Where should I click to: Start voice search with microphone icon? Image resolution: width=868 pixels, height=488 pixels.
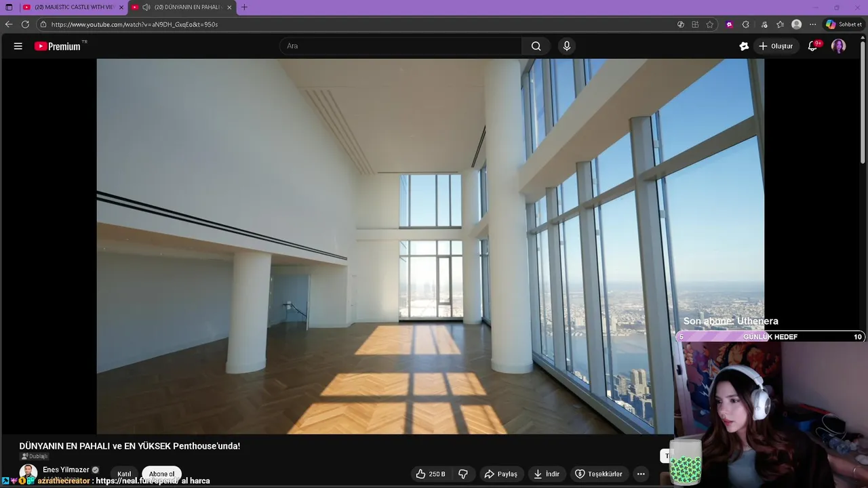[567, 46]
